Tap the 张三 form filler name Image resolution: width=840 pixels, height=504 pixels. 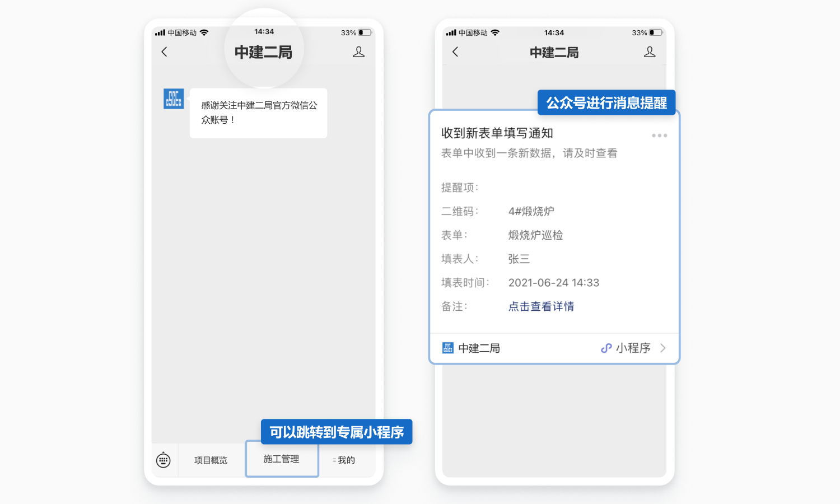point(519,259)
